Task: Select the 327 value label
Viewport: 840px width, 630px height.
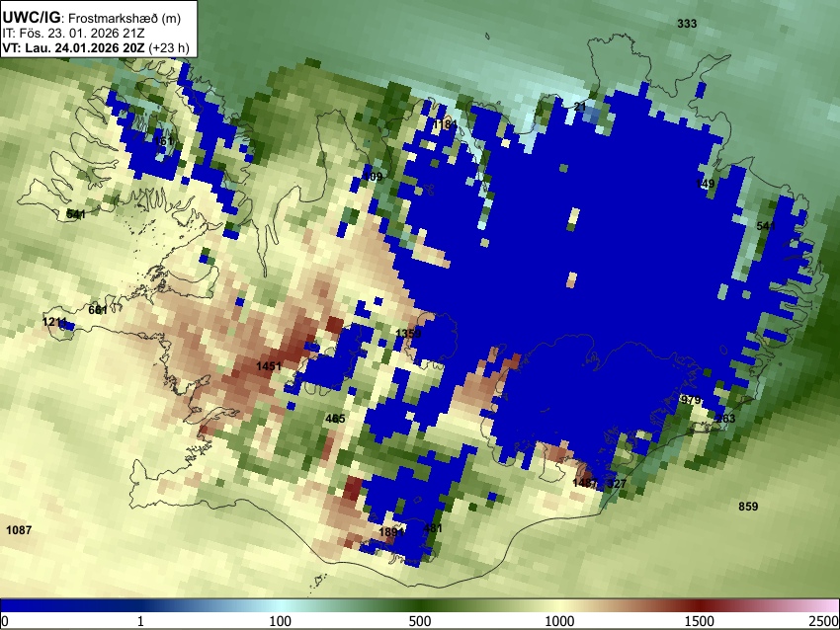Action: 617,484
